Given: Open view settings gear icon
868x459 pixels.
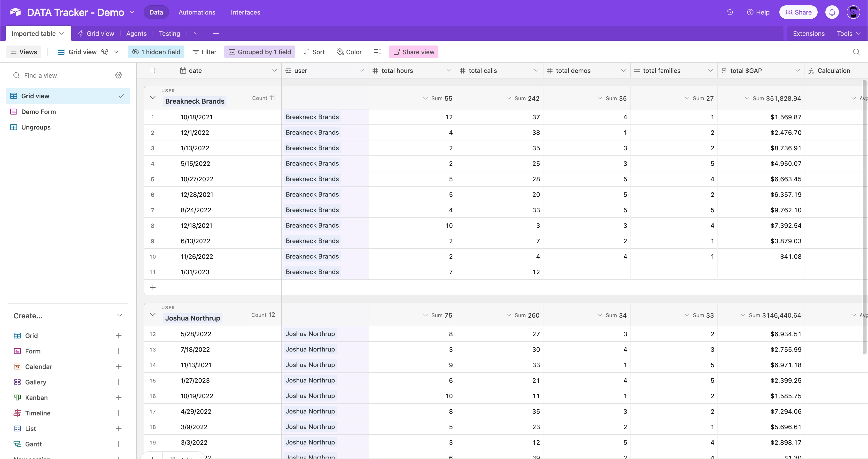Looking at the screenshot, I should click(119, 76).
